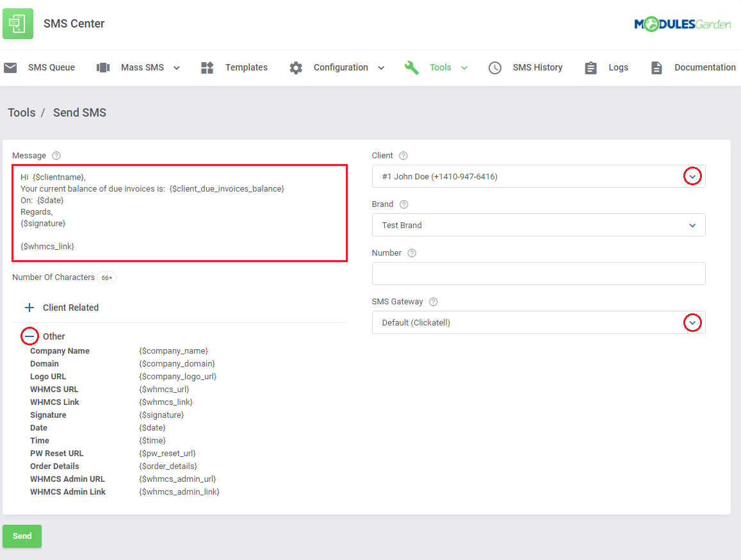Click the SMS Gateway help icon
Viewport: 741px width, 560px height.
(434, 302)
